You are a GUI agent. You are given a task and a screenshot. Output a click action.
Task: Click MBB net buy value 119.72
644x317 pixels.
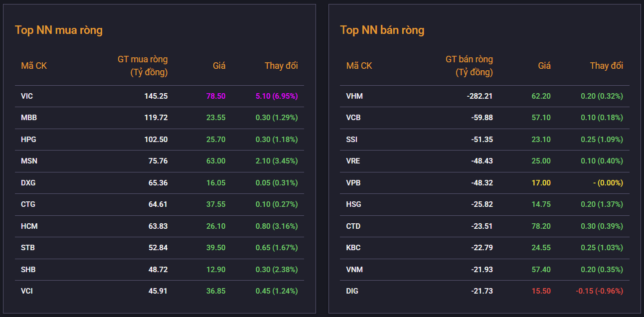[x=156, y=118]
